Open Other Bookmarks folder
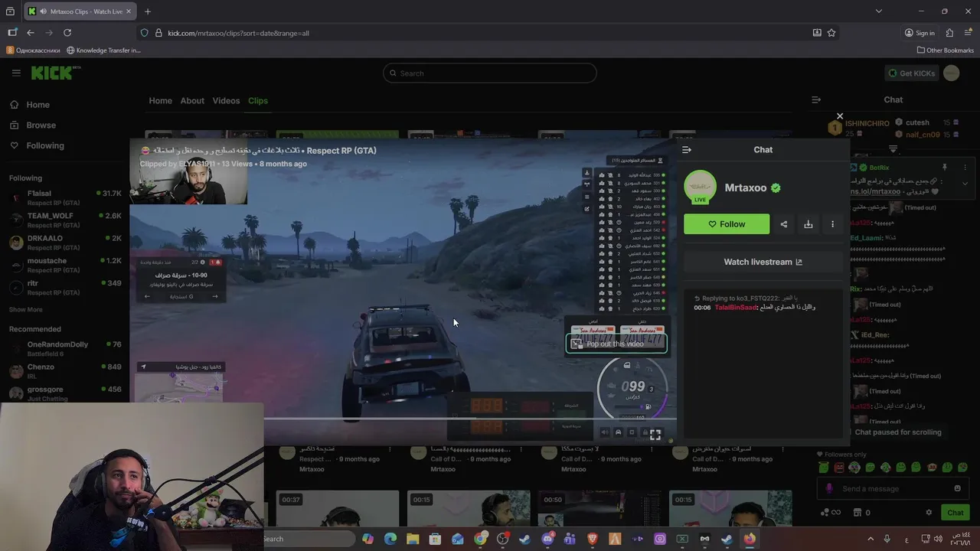980x551 pixels. tap(946, 51)
